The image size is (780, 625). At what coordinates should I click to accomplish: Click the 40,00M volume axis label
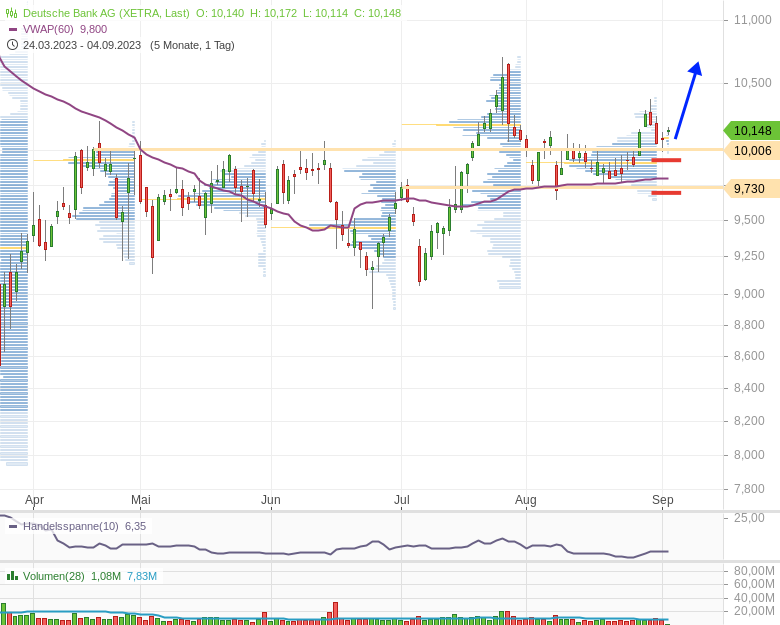pos(754,597)
